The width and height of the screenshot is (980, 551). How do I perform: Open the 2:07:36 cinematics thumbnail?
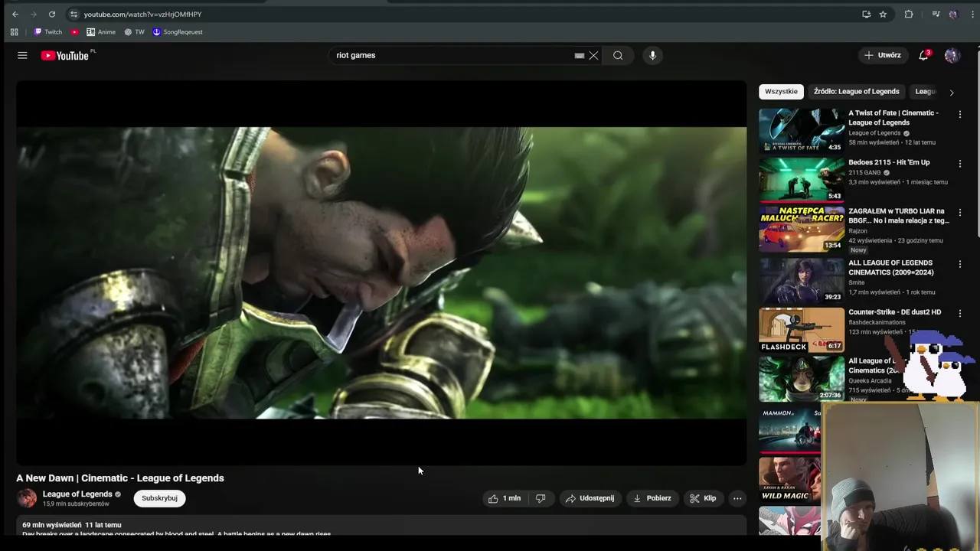(x=802, y=378)
